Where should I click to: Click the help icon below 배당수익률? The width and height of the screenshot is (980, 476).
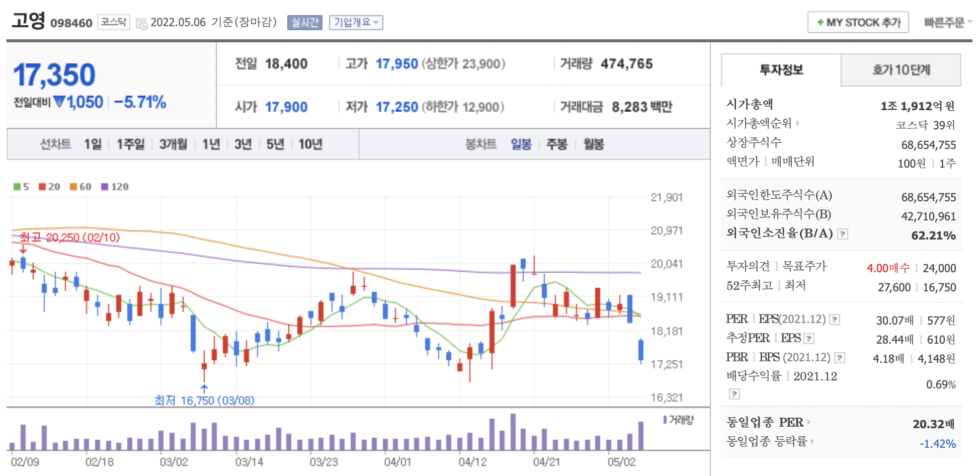point(734,394)
